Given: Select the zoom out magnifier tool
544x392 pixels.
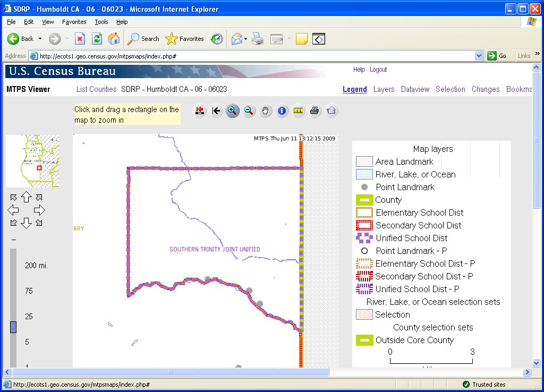Looking at the screenshot, I should tap(249, 111).
